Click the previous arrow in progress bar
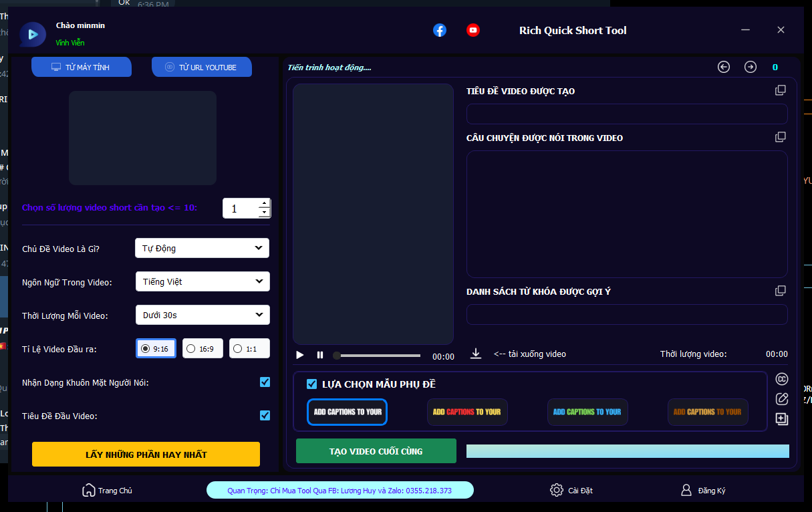812x512 pixels. point(723,67)
